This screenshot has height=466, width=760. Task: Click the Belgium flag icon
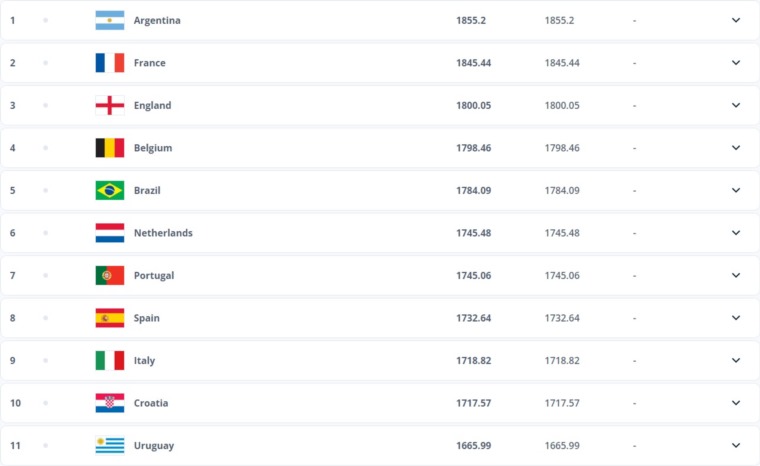point(110,148)
